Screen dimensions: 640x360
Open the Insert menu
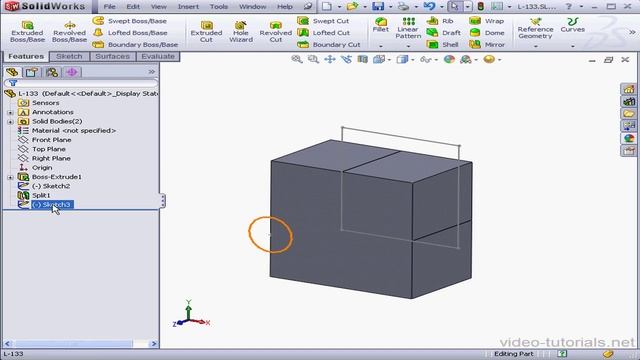(x=188, y=7)
